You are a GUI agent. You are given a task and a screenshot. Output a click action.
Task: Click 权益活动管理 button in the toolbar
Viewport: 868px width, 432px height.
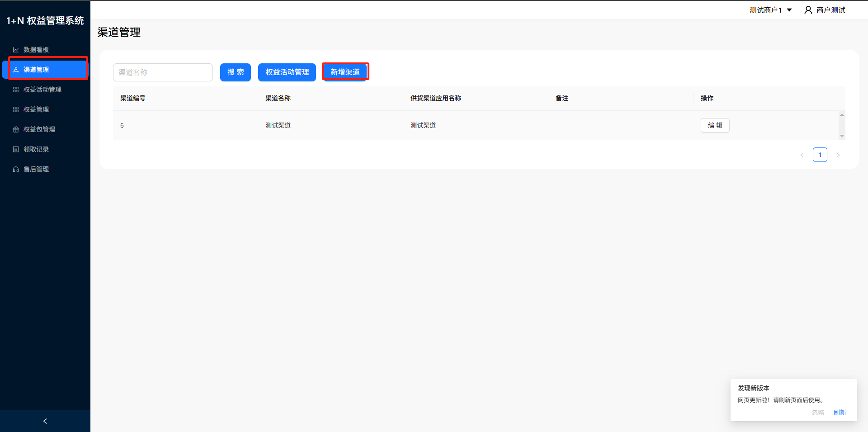click(x=287, y=72)
